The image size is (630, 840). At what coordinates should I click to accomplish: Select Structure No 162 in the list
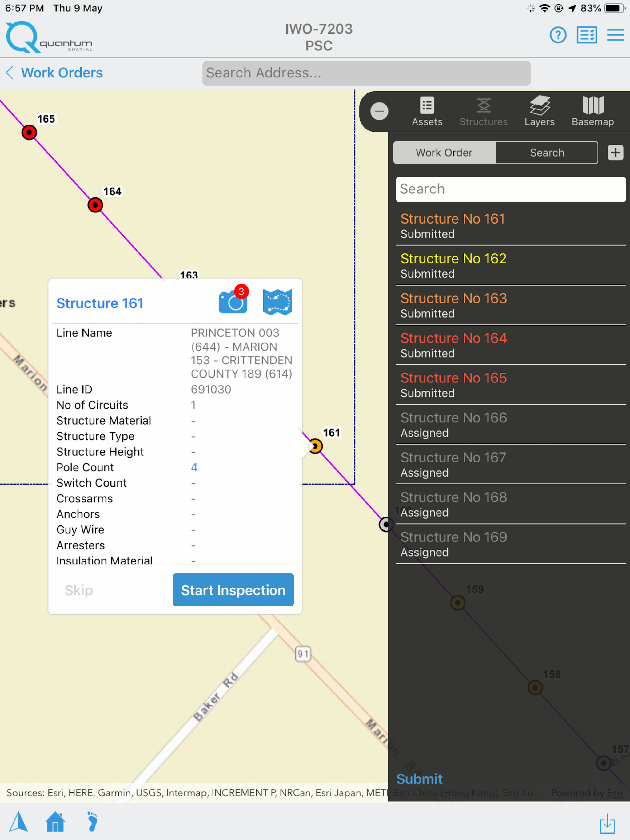[x=510, y=265]
